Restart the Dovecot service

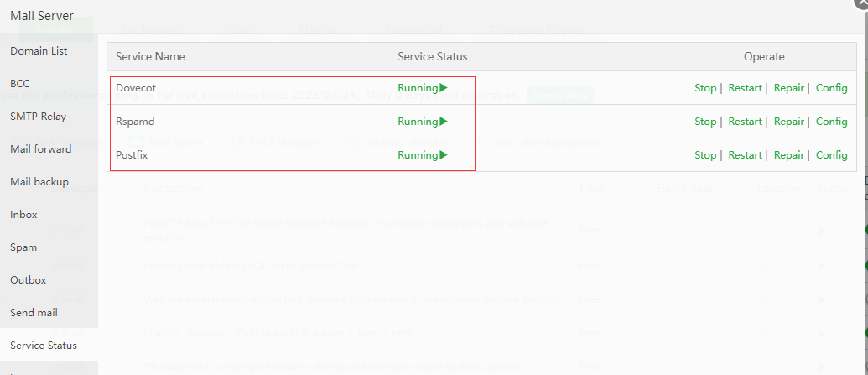click(x=745, y=88)
